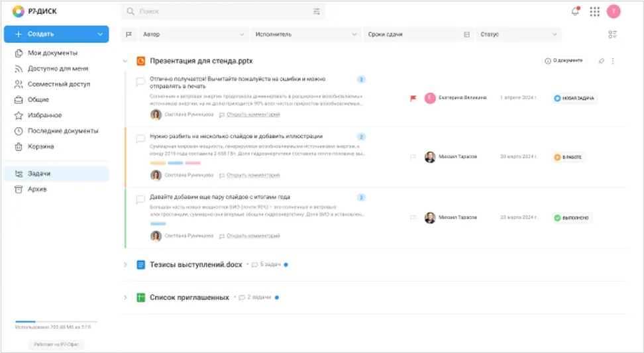Switch the task list view mode icon

pos(612,34)
